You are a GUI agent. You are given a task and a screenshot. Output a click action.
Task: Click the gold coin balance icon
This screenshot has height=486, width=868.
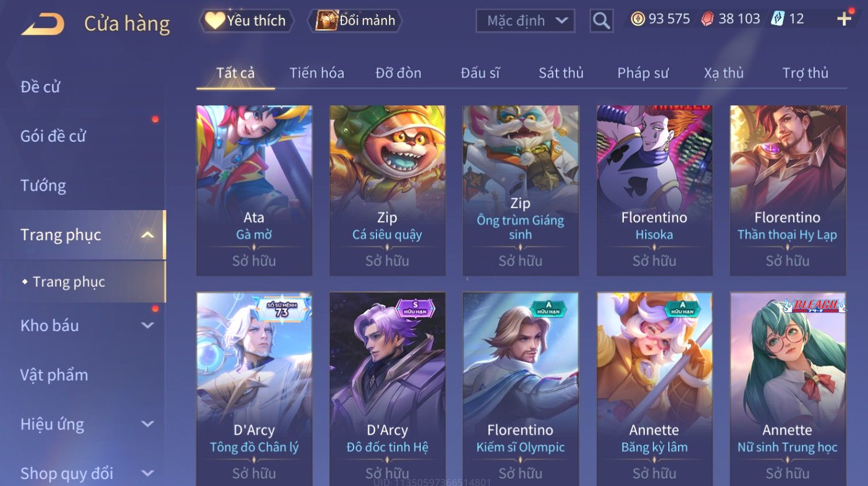point(637,19)
